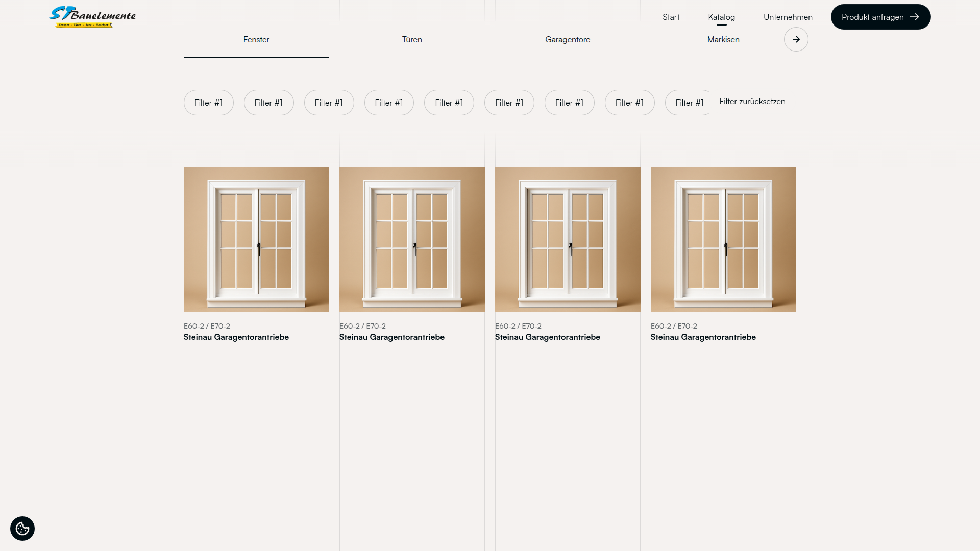Switch to the Türen tab
The image size is (980, 551).
(x=411, y=39)
